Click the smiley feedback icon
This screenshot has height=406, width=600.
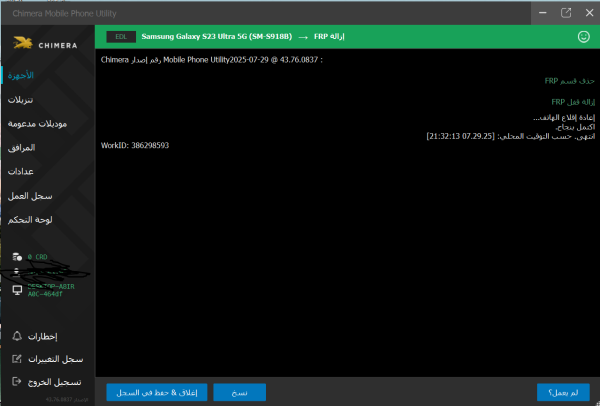pyautogui.click(x=583, y=37)
